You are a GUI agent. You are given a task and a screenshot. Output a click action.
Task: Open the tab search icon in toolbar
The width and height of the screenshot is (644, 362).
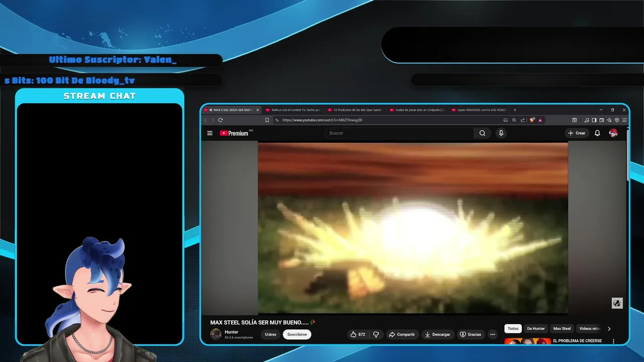click(x=575, y=120)
